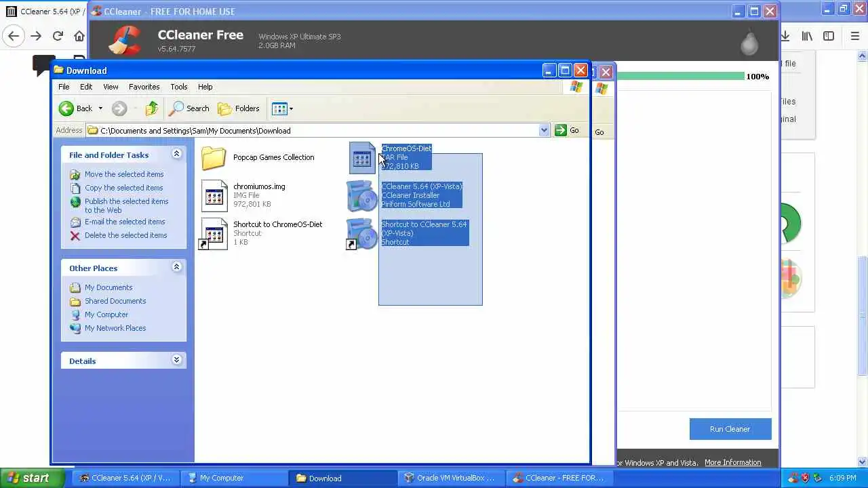Viewport: 868px width, 488px height.
Task: Click the Windows flag logo in Download window
Action: click(x=576, y=87)
